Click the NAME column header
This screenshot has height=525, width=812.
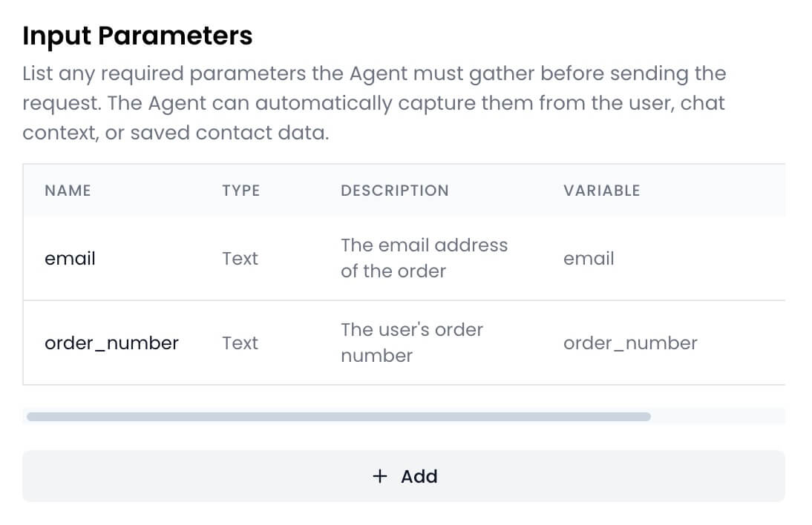[x=68, y=191]
